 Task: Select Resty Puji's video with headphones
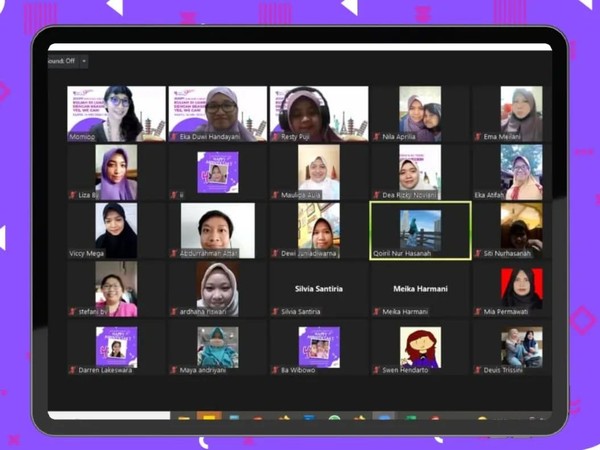coord(319,114)
